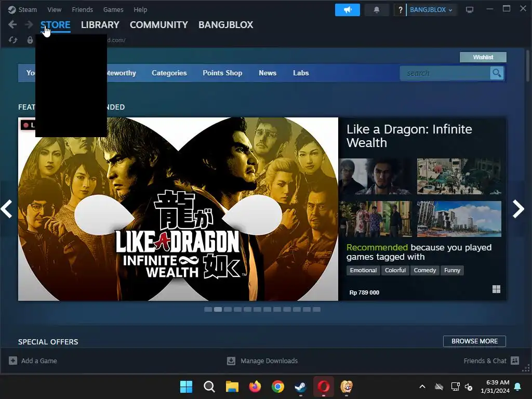Click the Emotional tag
Image resolution: width=532 pixels, height=399 pixels.
click(x=363, y=270)
